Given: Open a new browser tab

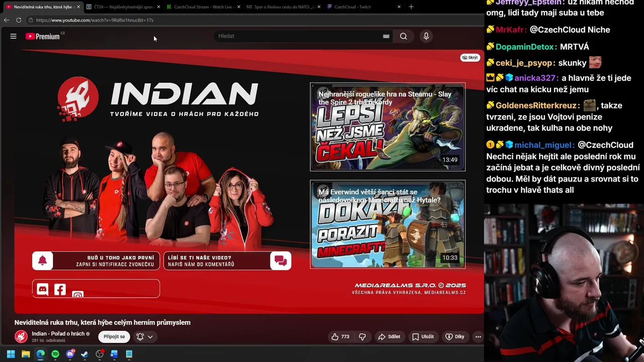Looking at the screenshot, I should 411,7.
